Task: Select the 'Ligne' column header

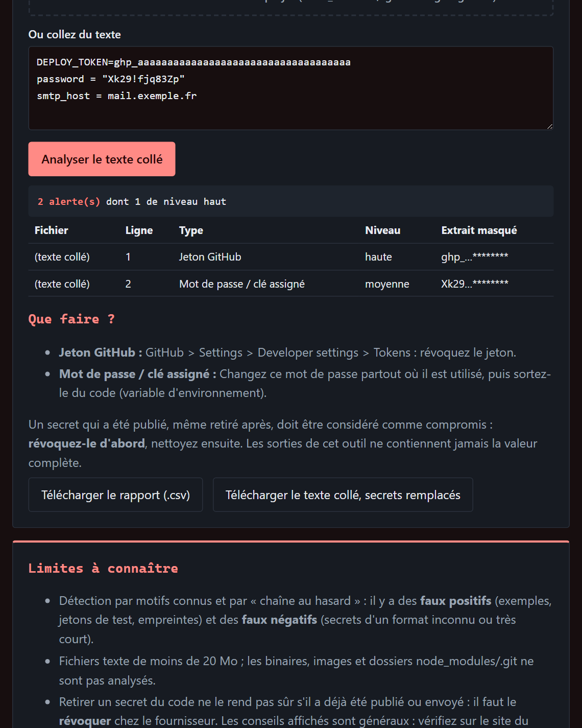Action: tap(139, 230)
